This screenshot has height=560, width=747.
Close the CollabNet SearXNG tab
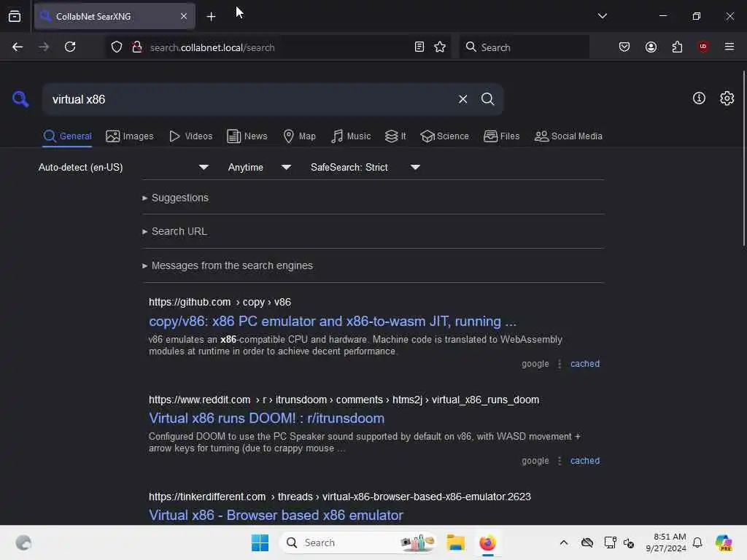pyautogui.click(x=184, y=16)
